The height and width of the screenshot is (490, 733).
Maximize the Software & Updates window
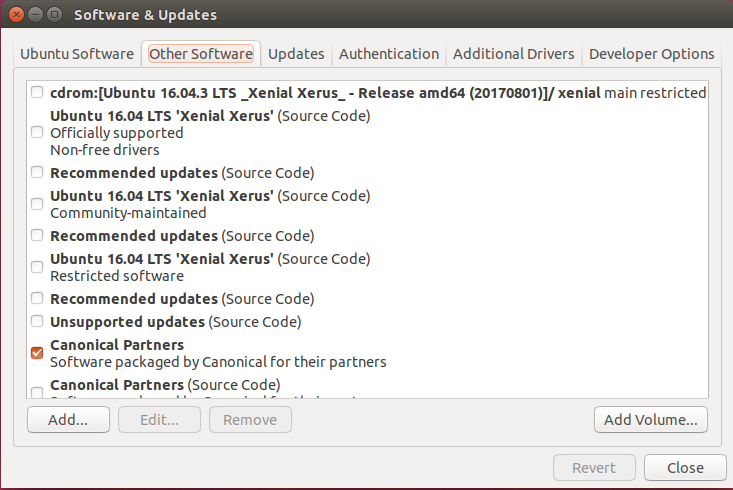point(55,14)
